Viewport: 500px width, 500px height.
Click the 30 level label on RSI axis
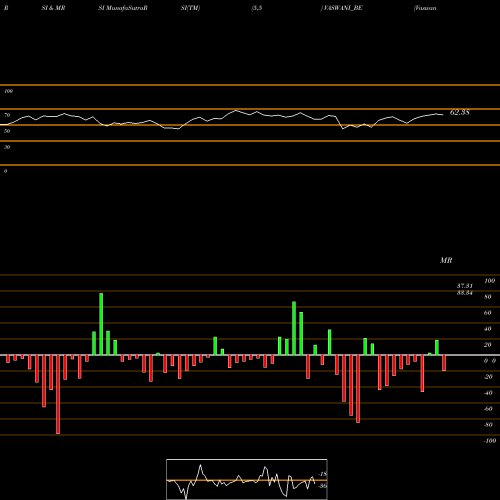click(x=7, y=147)
